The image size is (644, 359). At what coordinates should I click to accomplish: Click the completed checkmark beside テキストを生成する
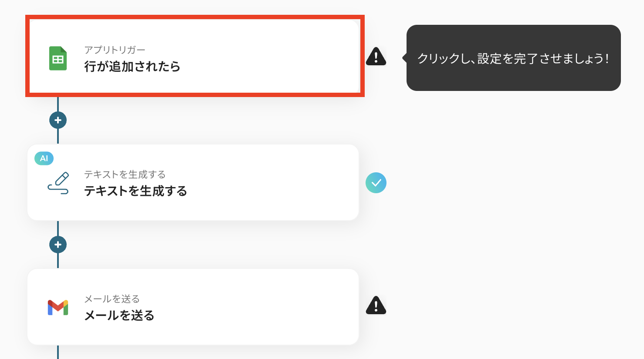pos(376,183)
